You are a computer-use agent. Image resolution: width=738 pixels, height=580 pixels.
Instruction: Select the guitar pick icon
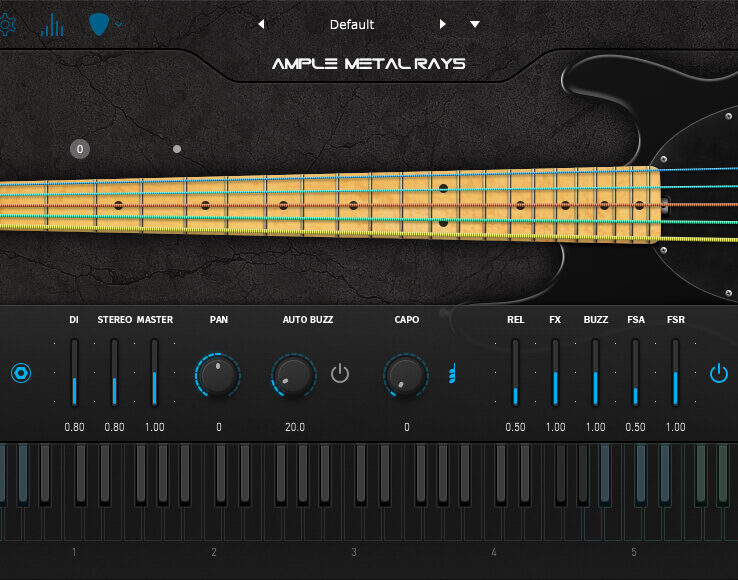99,24
